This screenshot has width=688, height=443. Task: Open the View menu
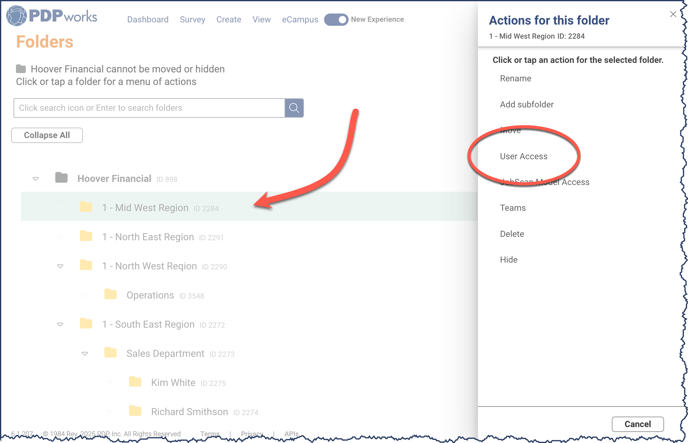(262, 20)
